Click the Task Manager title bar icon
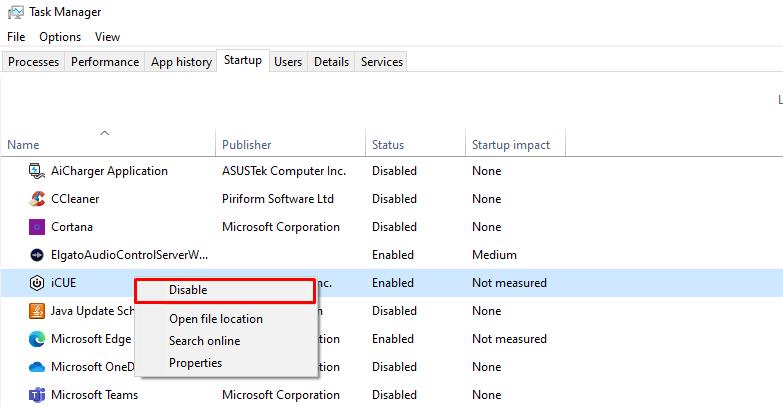This screenshot has height=407, width=783. [15, 12]
